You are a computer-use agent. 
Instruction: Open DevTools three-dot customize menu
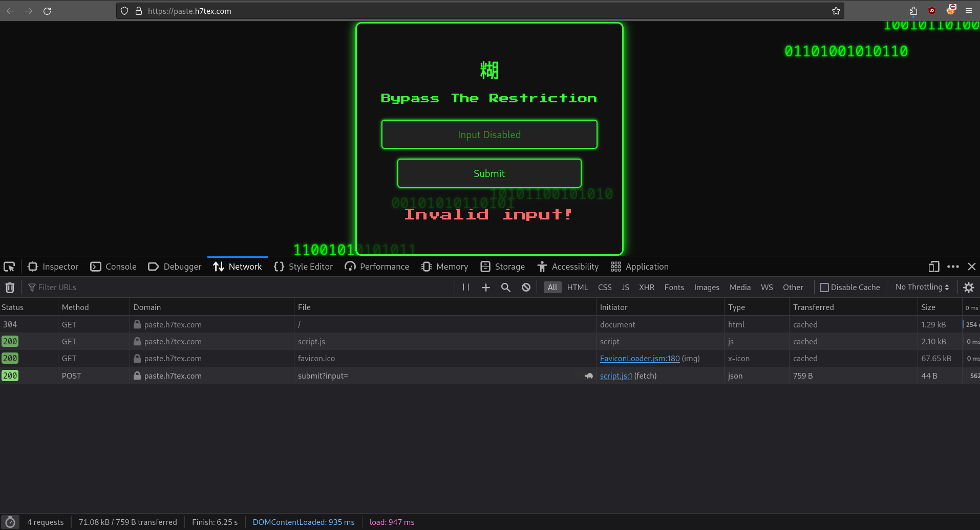point(953,267)
